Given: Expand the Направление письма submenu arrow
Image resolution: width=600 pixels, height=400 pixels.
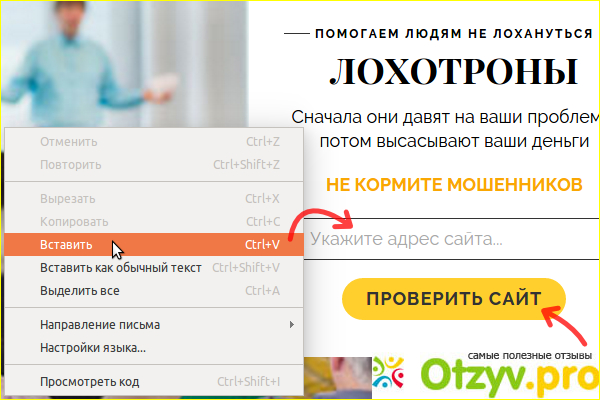Looking at the screenshot, I should pyautogui.click(x=291, y=325).
